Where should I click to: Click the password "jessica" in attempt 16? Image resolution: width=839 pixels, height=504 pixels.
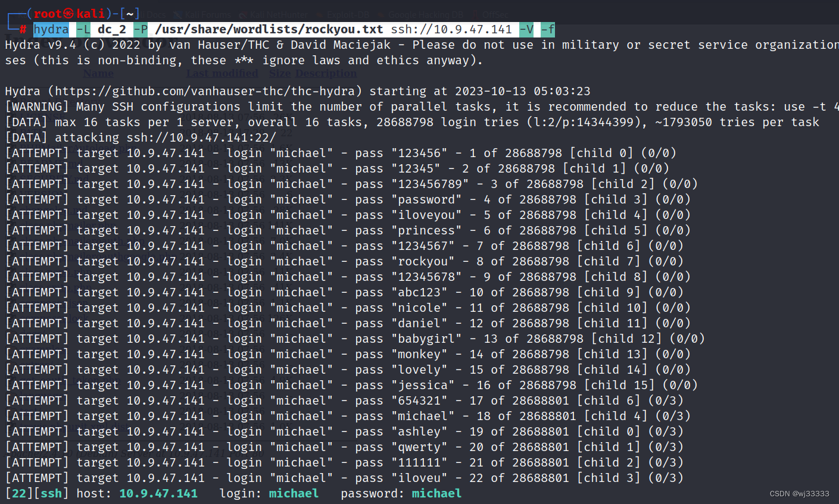pos(423,385)
